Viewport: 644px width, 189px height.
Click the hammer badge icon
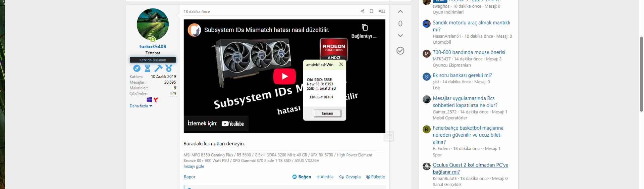point(158,68)
